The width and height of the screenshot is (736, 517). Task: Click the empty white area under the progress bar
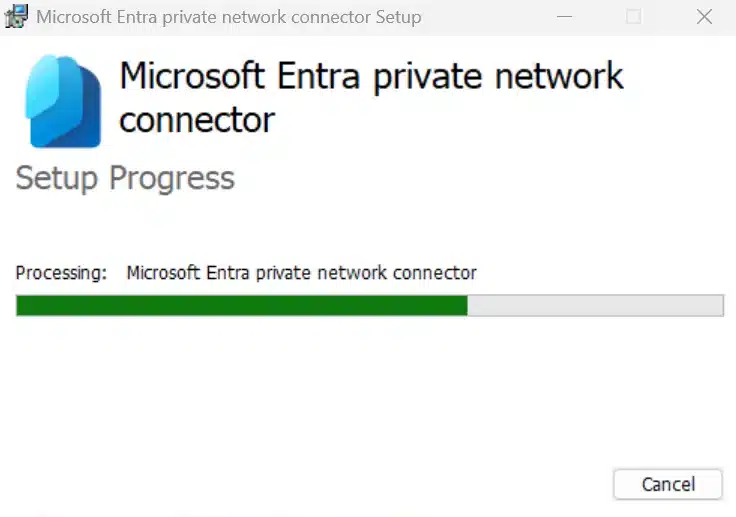coord(368,400)
